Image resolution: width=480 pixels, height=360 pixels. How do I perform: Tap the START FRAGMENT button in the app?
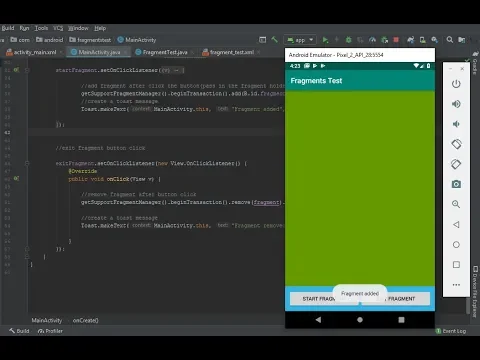pos(324,299)
